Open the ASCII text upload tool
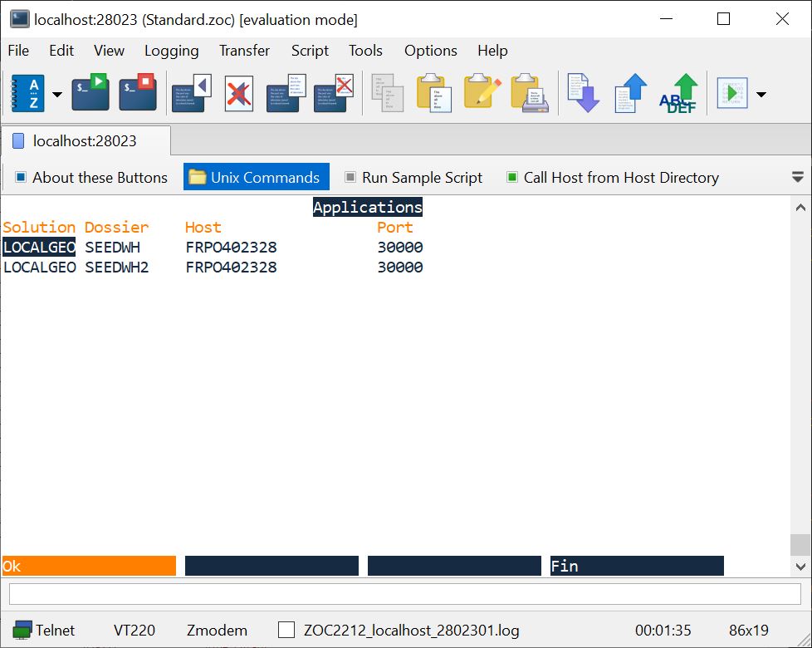This screenshot has height=648, width=812. [677, 92]
